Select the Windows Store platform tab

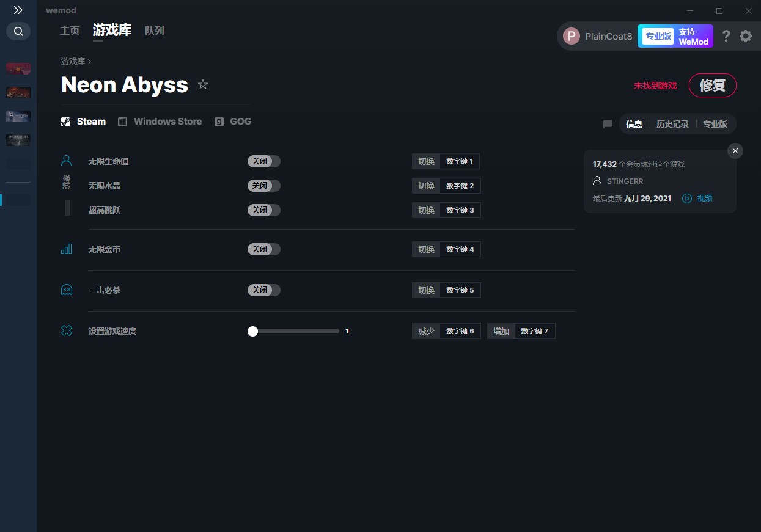pos(160,122)
